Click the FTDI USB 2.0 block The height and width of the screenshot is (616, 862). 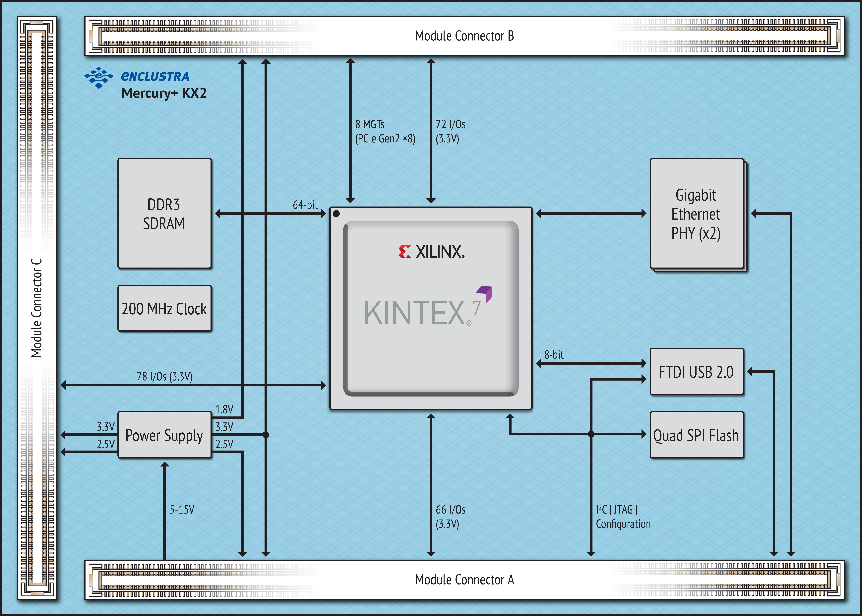click(696, 372)
